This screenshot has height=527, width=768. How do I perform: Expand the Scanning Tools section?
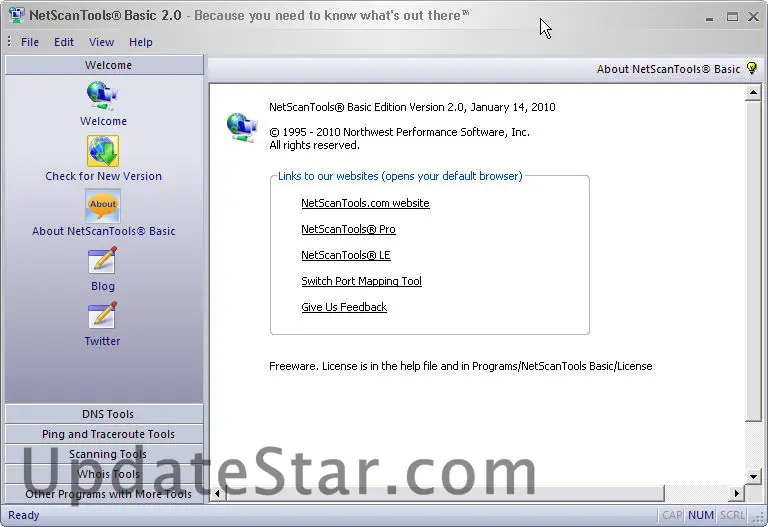(104, 454)
